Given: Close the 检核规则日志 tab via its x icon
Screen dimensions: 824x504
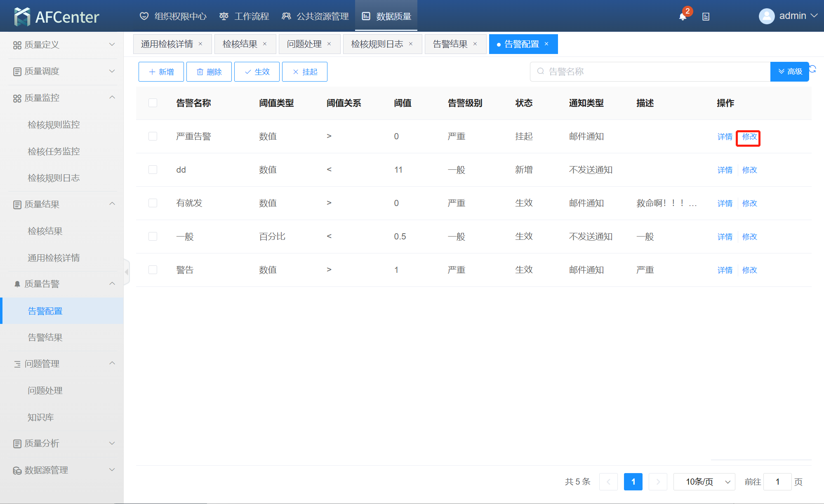Looking at the screenshot, I should click(x=411, y=44).
